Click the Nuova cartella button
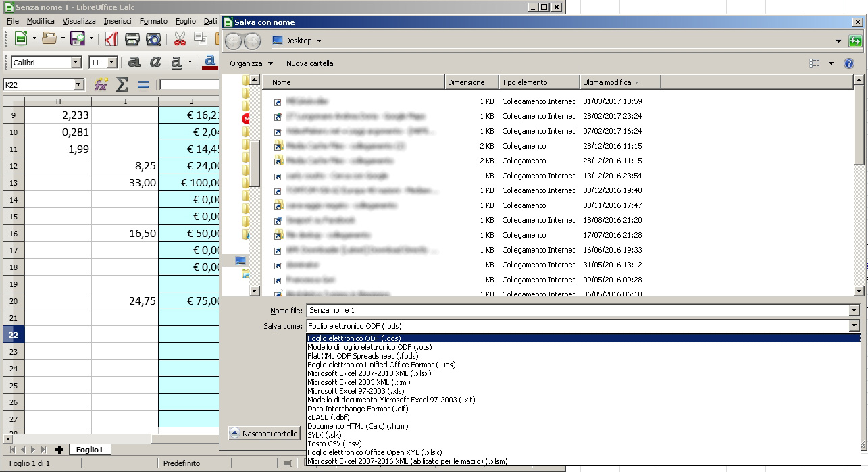The height and width of the screenshot is (472, 868). click(x=309, y=63)
